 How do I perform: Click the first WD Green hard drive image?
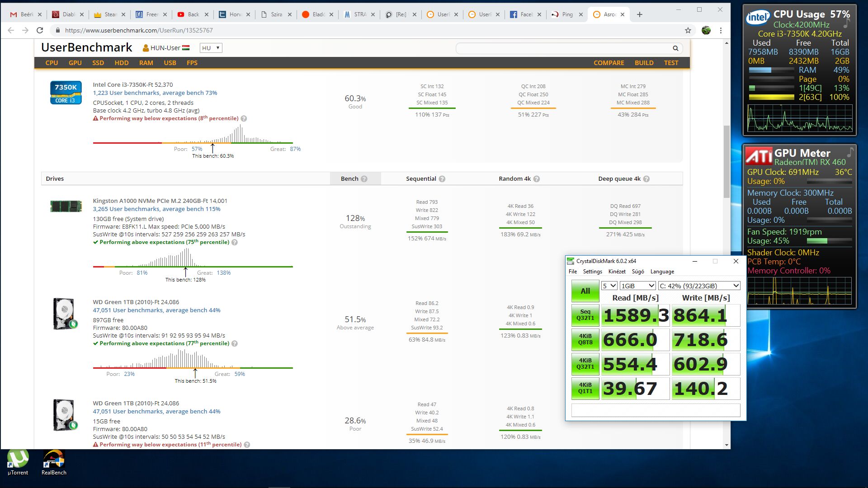pyautogui.click(x=65, y=313)
